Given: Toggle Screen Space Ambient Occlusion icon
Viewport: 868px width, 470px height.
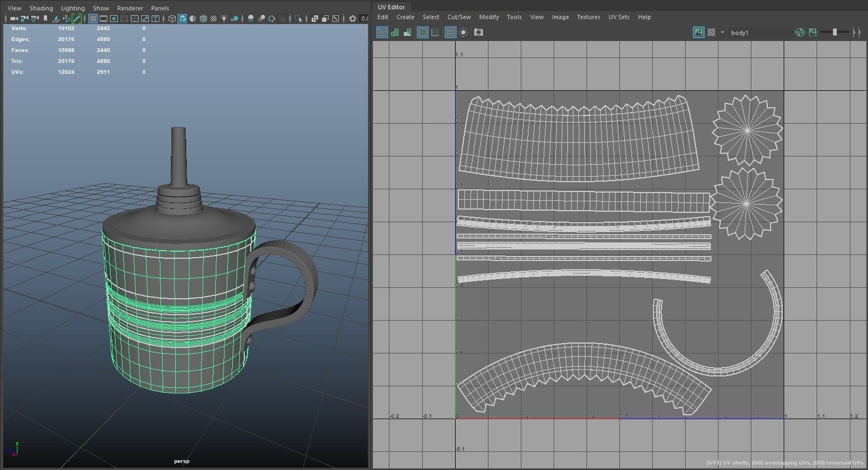Looking at the screenshot, I should click(x=251, y=19).
